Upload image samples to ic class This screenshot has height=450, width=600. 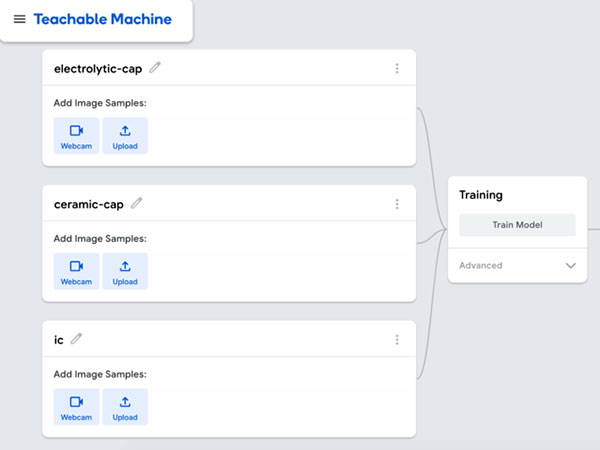[x=125, y=407]
